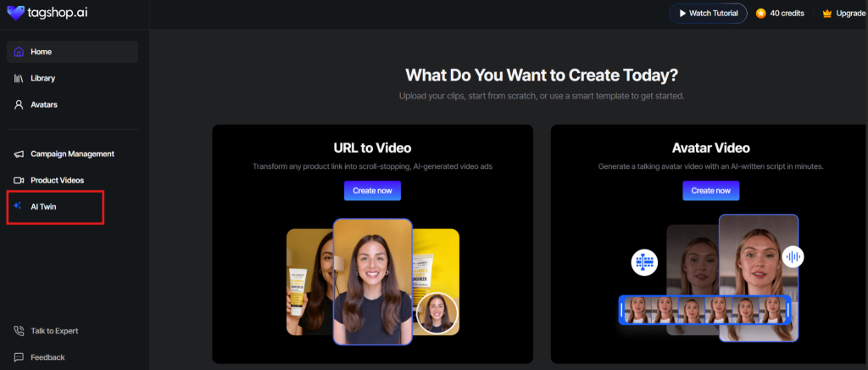Click the gold coin credits icon
The width and height of the screenshot is (868, 370).
[x=760, y=14]
